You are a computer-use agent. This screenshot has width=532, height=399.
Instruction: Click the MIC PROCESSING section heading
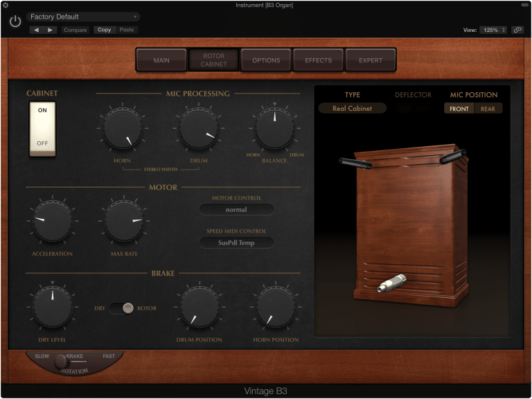198,94
